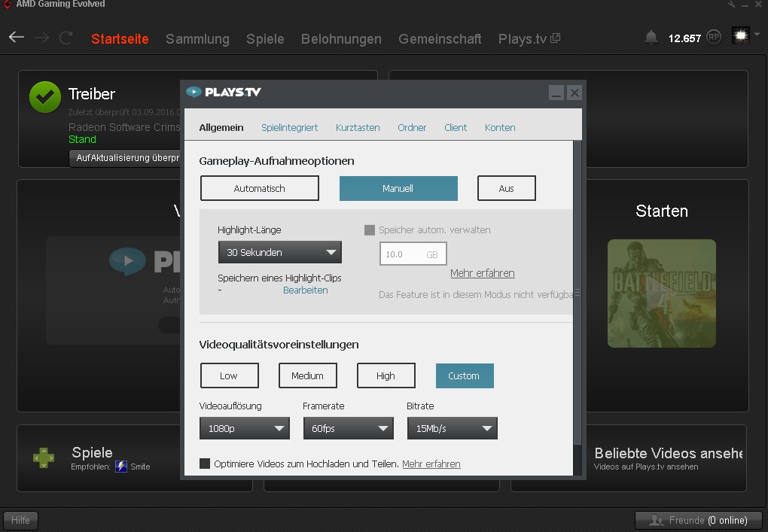
Task: Open Framerate 60fps dropdown
Action: 349,428
